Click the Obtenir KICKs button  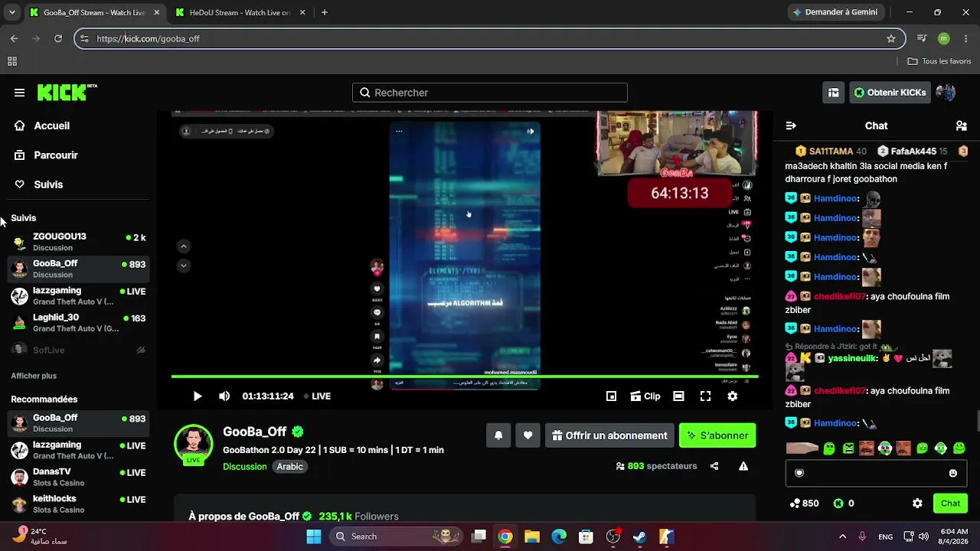pos(890,93)
